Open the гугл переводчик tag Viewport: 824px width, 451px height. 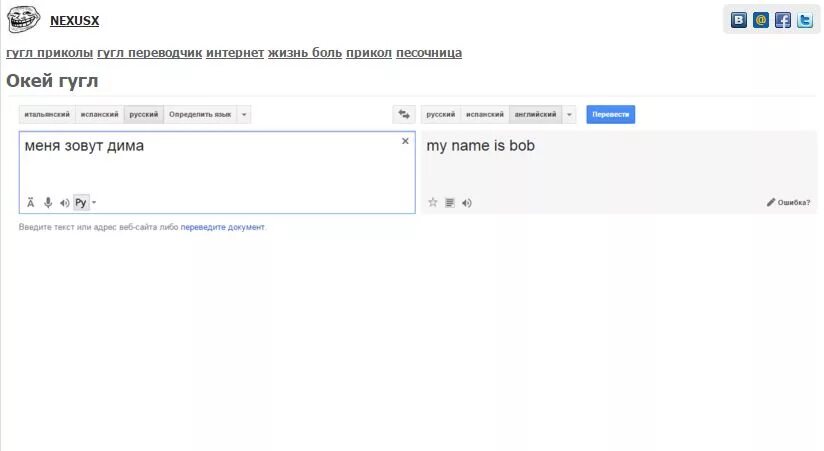(149, 52)
